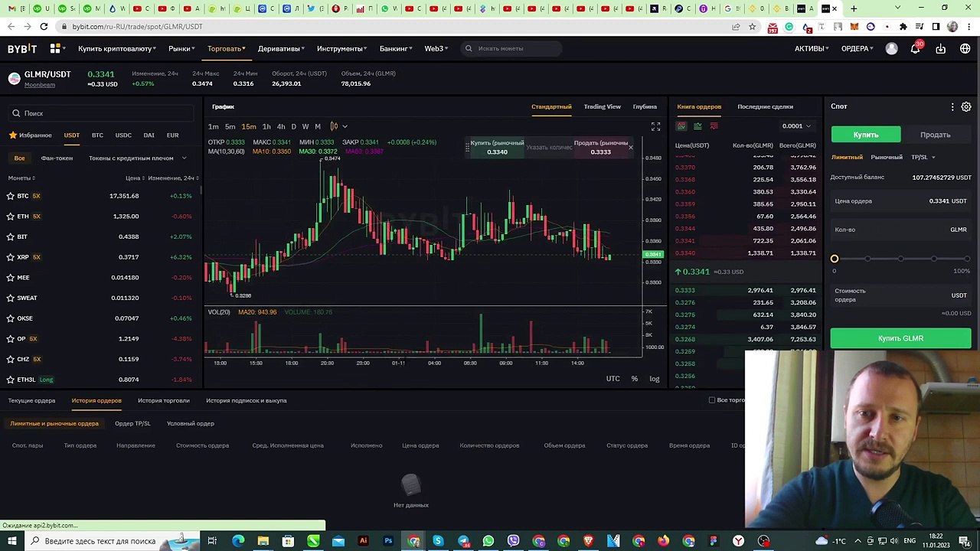Switch order side to Buy (Купить)
Image resolution: width=980 pixels, height=551 pixels.
coord(866,135)
